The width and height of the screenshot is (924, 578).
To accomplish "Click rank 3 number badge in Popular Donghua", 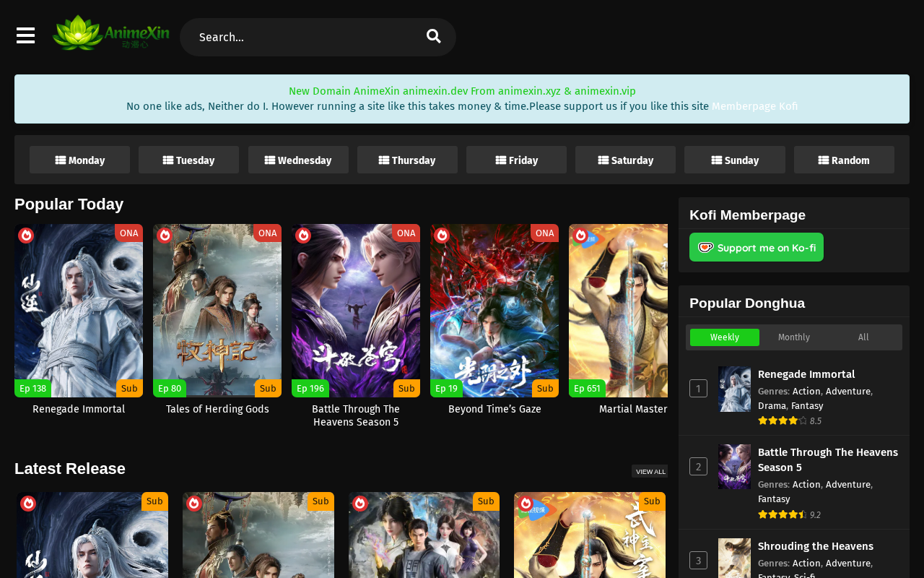I will pyautogui.click(x=698, y=560).
